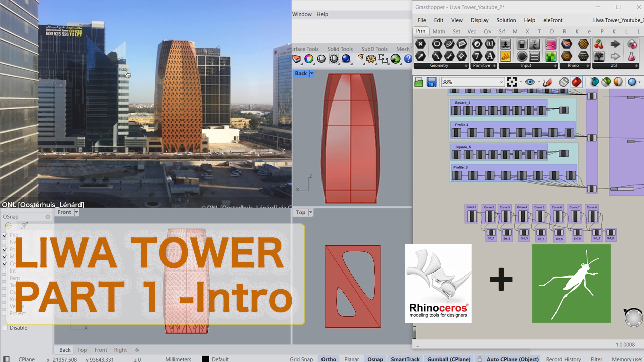Switch to the Crv component tab

(x=487, y=31)
